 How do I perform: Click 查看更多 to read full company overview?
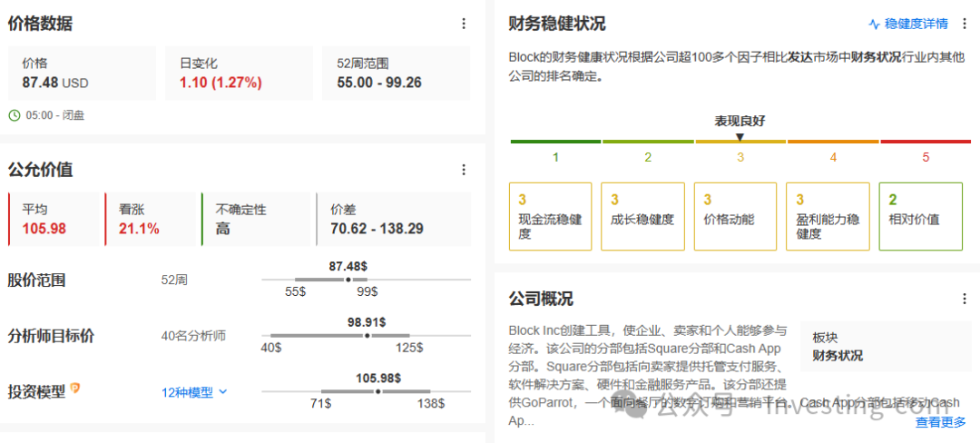[x=941, y=422]
